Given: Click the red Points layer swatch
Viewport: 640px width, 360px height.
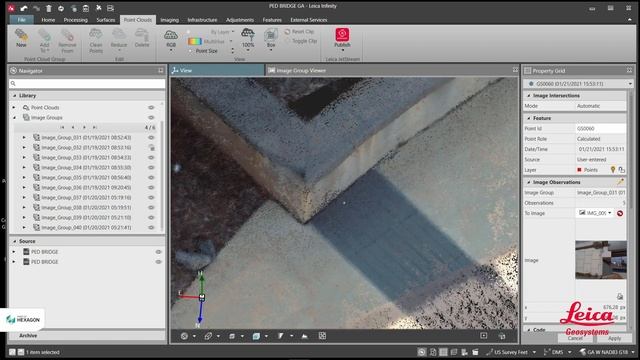Looking at the screenshot, I should tap(579, 170).
